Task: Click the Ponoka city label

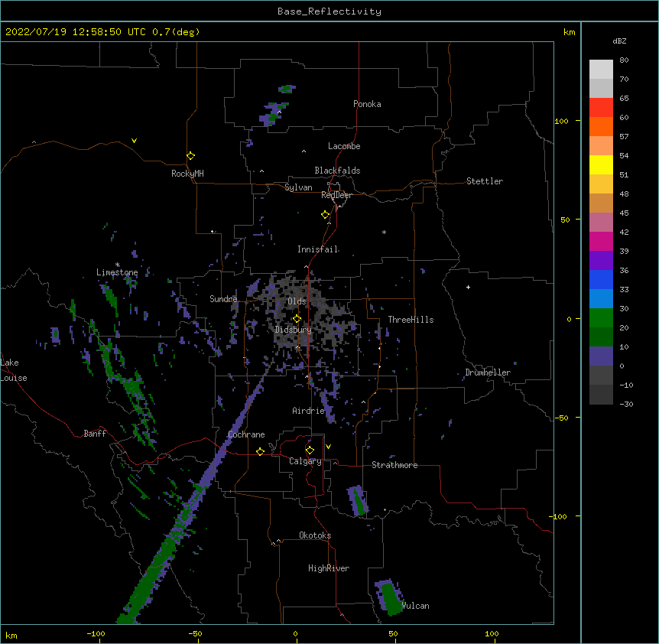Action: [x=367, y=104]
